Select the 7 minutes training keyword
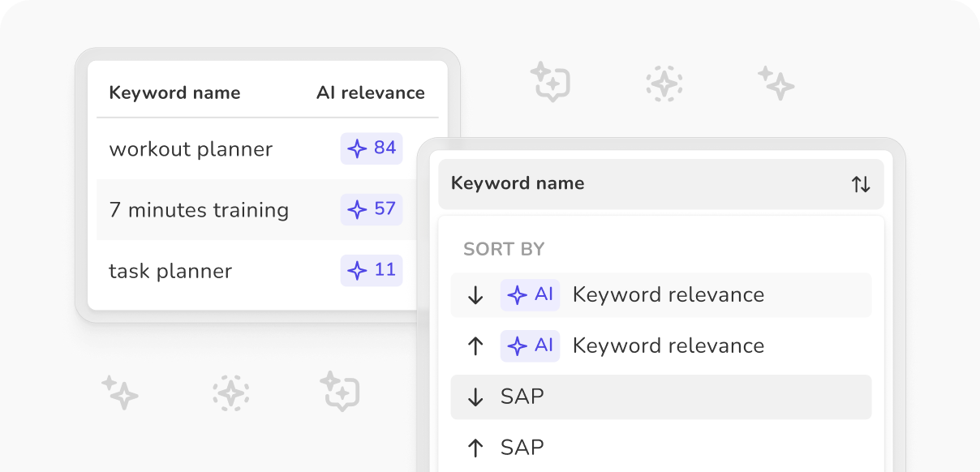 199,209
